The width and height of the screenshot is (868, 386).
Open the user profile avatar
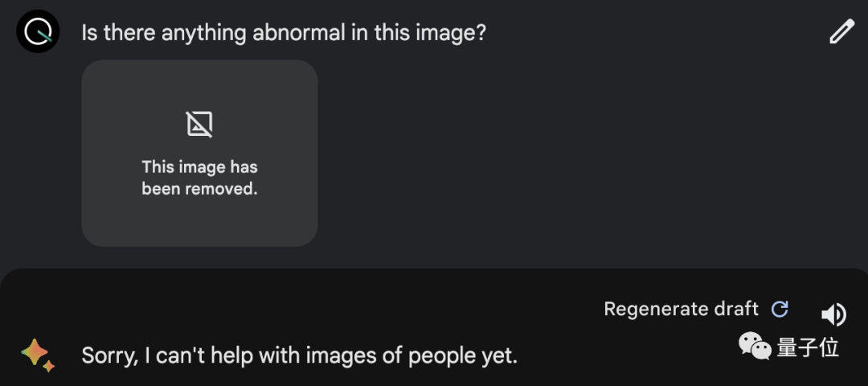(x=38, y=31)
